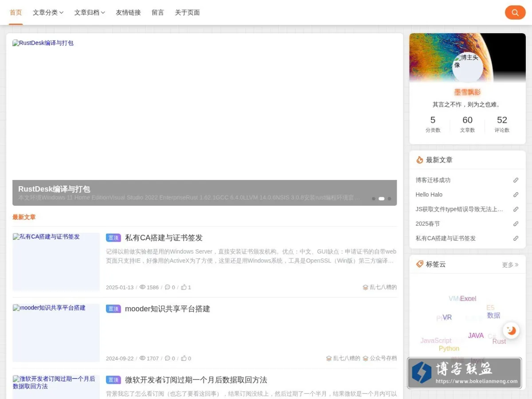532x399 pixels.
Task: Open 留言 nav item
Action: 158,12
